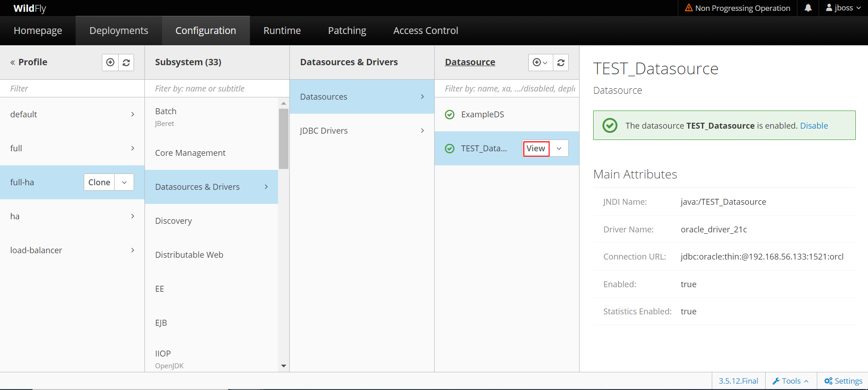Click the 3.5.12.Final version label
868x390 pixels.
[x=739, y=381]
